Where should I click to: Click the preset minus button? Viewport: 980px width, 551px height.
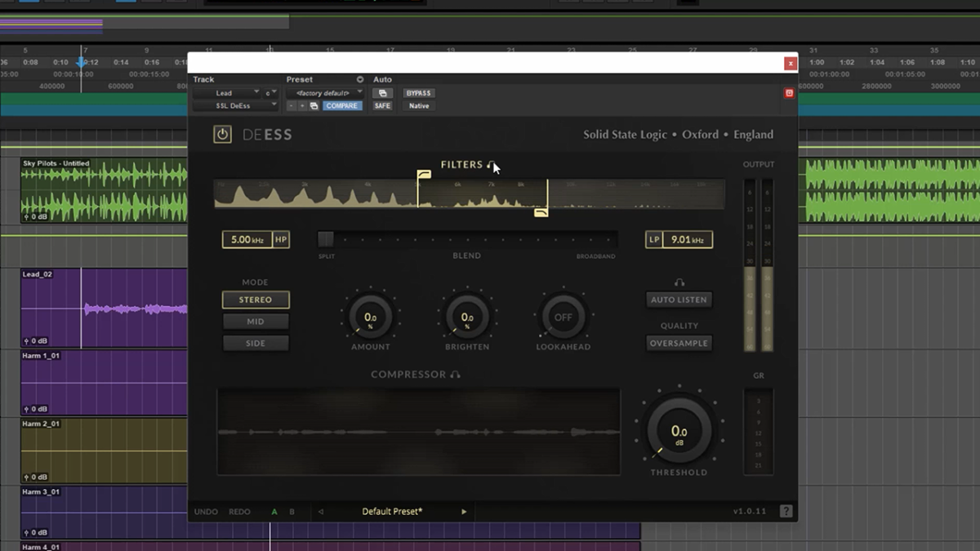click(x=292, y=106)
